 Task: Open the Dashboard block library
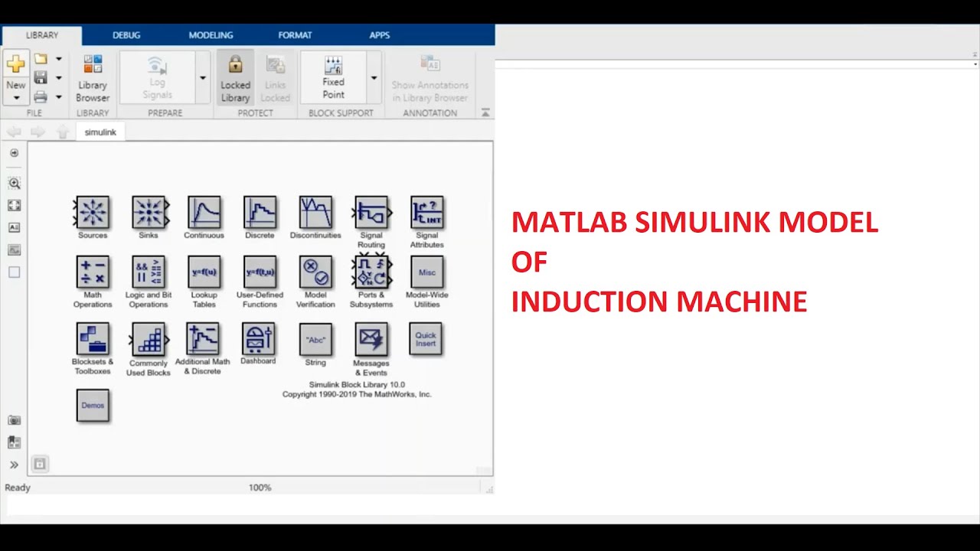point(258,338)
